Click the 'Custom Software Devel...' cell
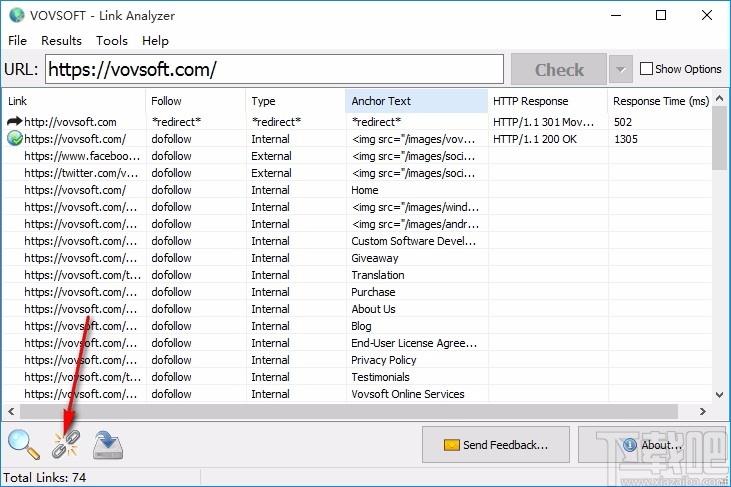Screen dimensions: 731x487 414,241
